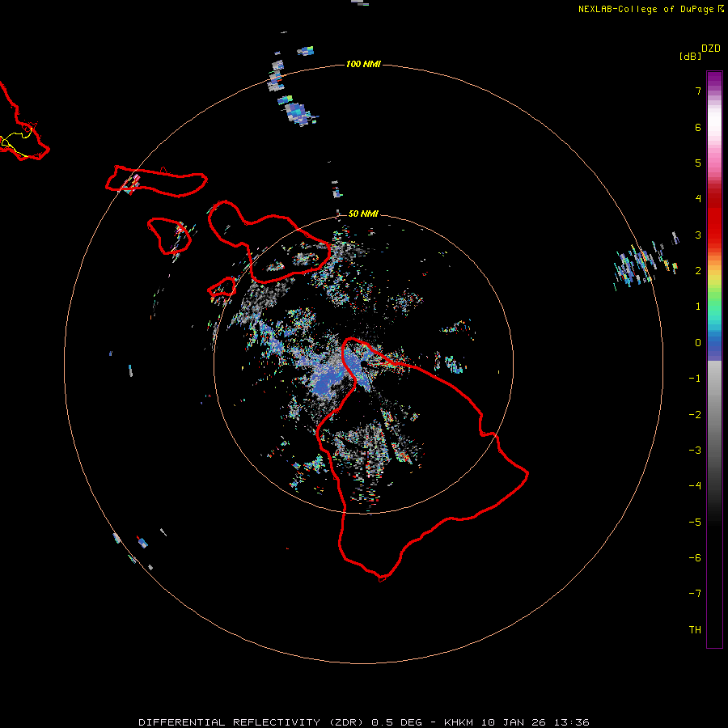Screen dimensions: 728x728
Task: Click the 0 value on the color scale
Action: point(698,343)
